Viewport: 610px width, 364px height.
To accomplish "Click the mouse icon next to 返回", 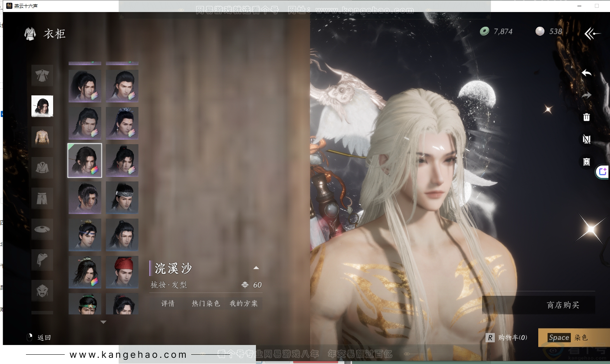I will click(29, 337).
